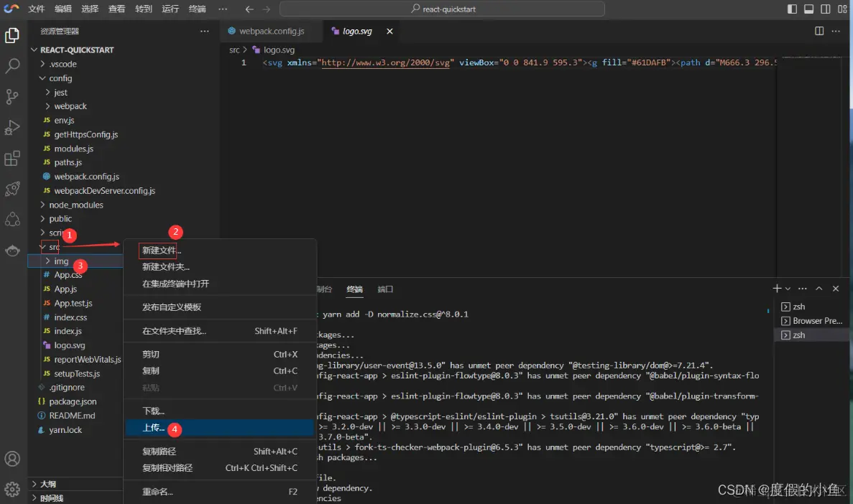Open the Source Control view icon

pos(12,97)
